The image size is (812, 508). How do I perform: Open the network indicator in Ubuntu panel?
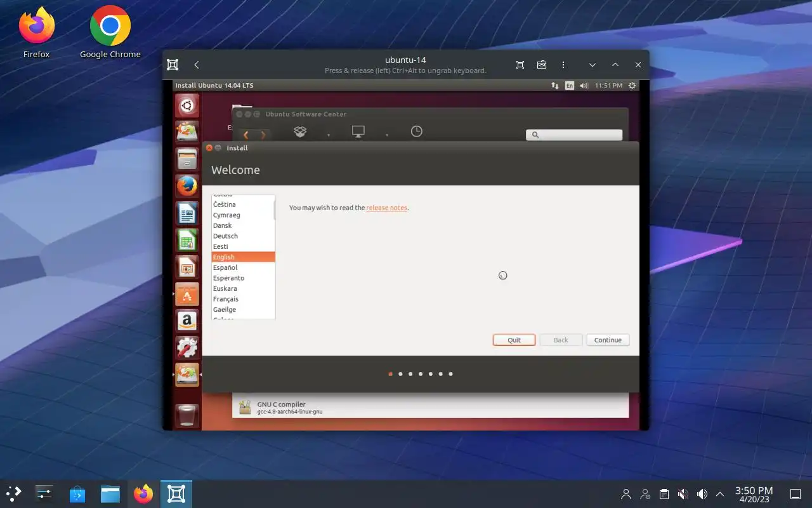coord(555,85)
